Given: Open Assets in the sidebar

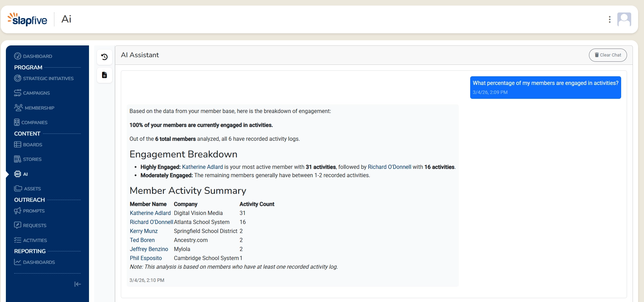Looking at the screenshot, I should point(27,189).
